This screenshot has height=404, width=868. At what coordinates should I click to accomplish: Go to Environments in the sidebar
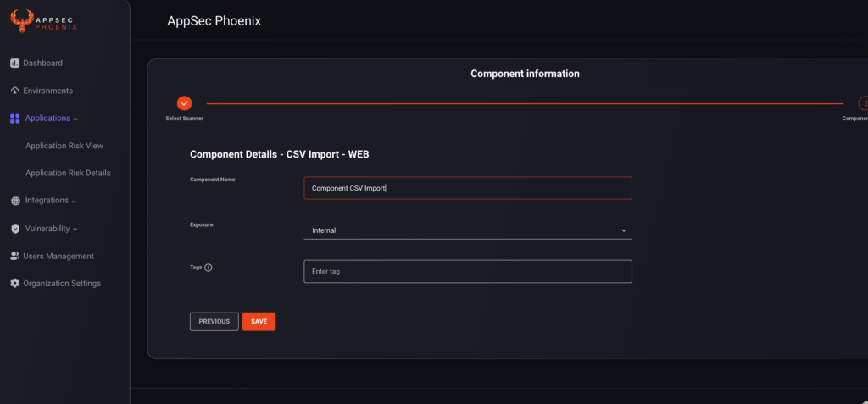click(x=42, y=91)
